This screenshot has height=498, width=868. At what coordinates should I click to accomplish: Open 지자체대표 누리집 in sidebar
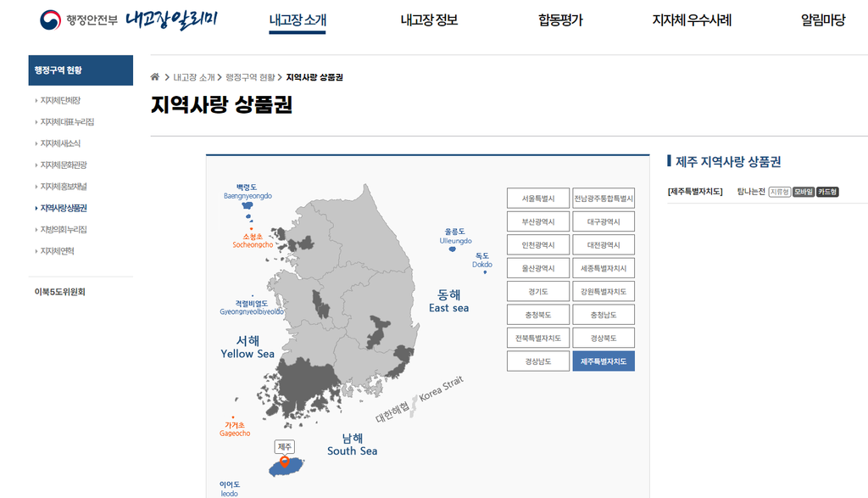(67, 122)
